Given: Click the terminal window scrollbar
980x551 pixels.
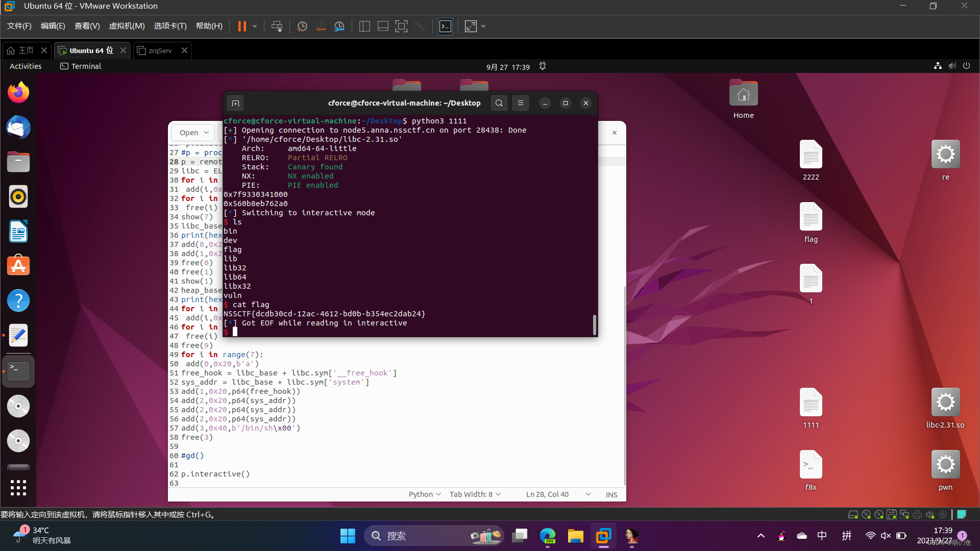Looking at the screenshot, I should [x=594, y=324].
